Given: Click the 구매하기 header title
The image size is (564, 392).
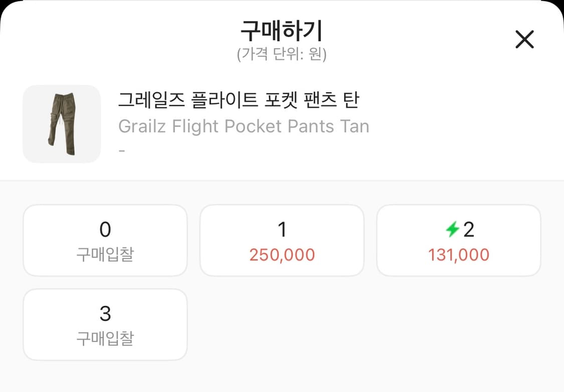Looking at the screenshot, I should pos(282,30).
